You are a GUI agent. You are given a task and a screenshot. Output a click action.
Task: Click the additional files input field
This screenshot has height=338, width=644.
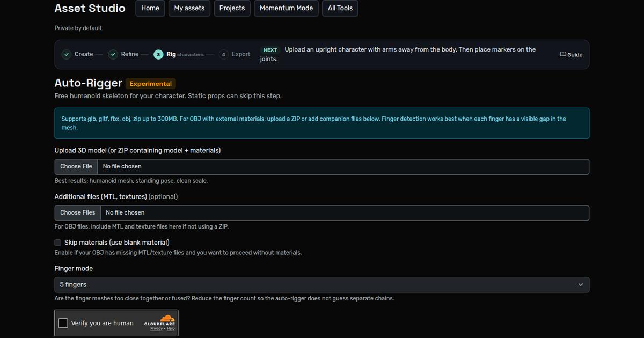tap(322, 213)
